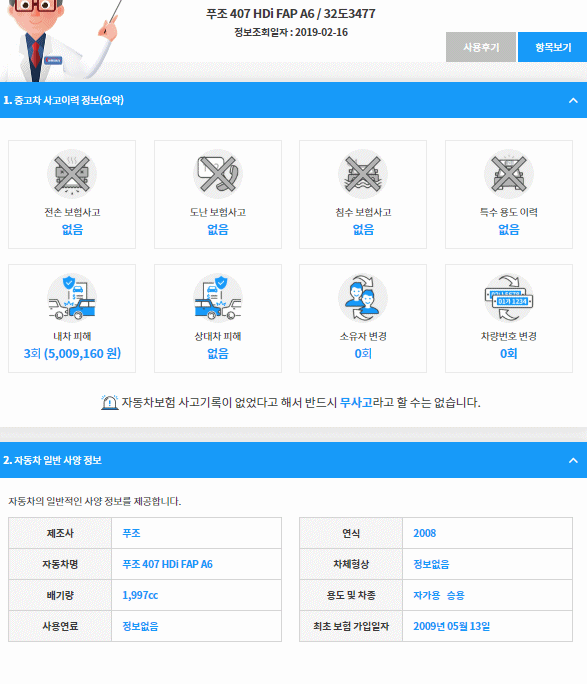This screenshot has width=587, height=684.
Task: Open the 항목보기 tab
Action: tap(553, 47)
